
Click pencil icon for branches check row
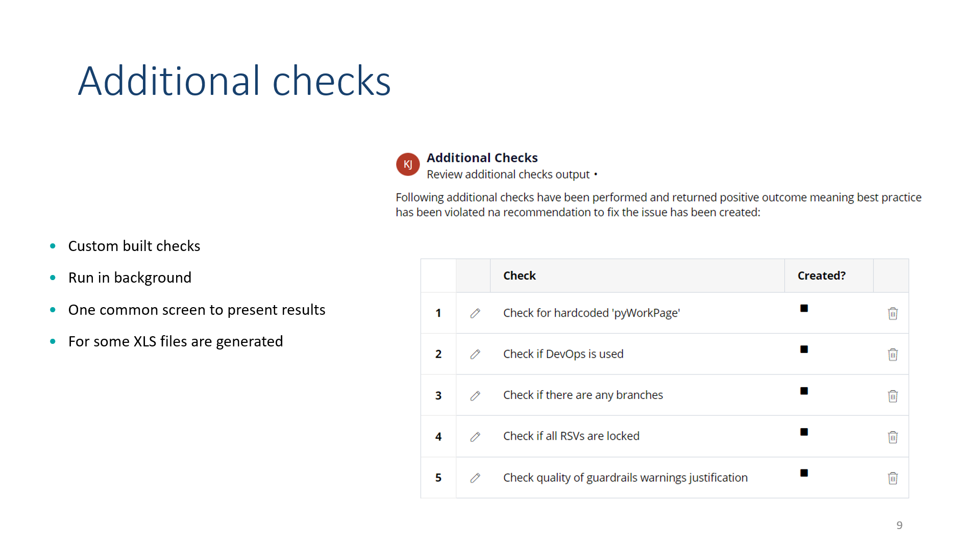click(x=475, y=396)
